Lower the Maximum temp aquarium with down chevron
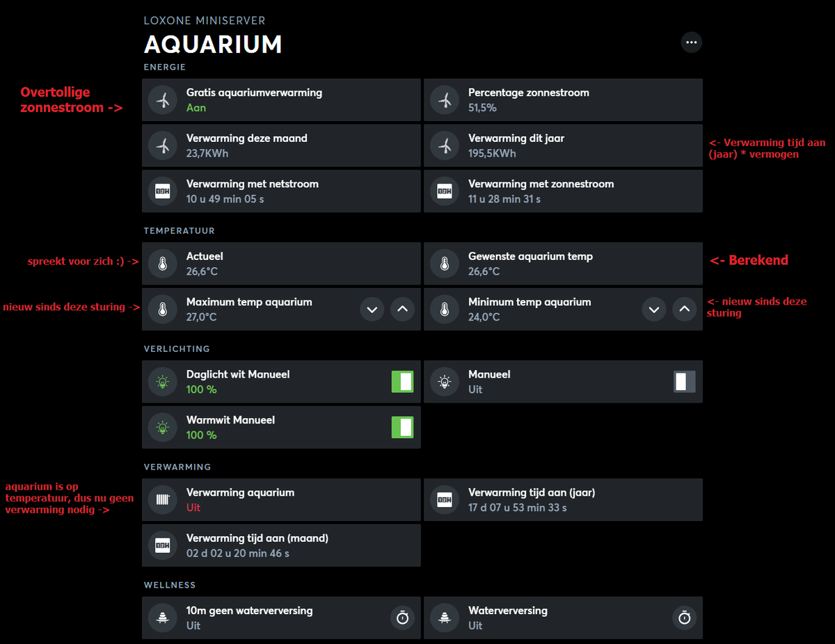This screenshot has height=644, width=835. (x=372, y=309)
